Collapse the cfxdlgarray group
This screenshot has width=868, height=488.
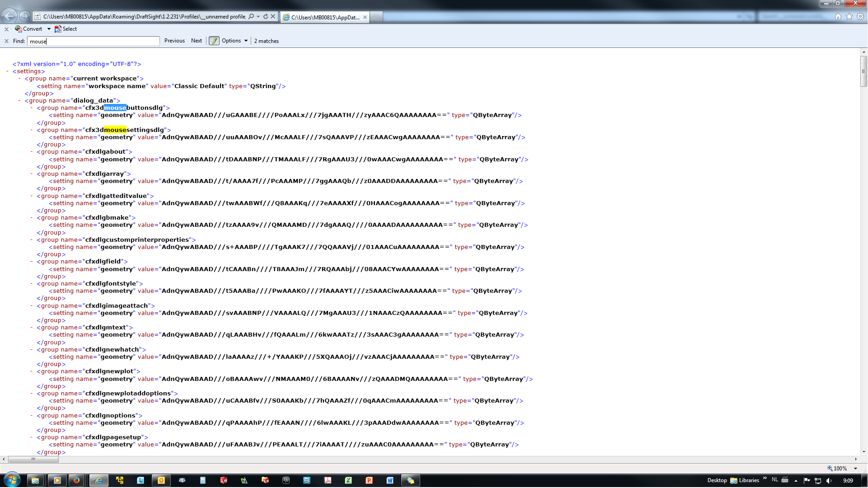click(x=32, y=174)
